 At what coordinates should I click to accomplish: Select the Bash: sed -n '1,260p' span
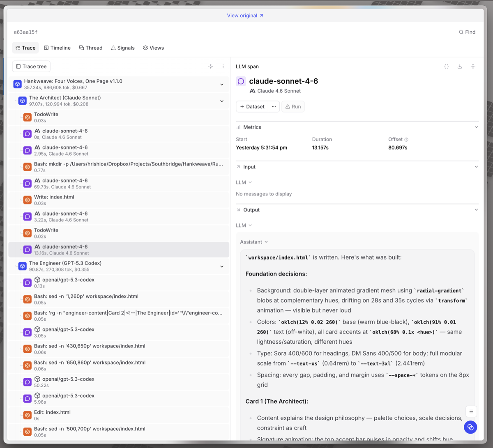[119, 299]
